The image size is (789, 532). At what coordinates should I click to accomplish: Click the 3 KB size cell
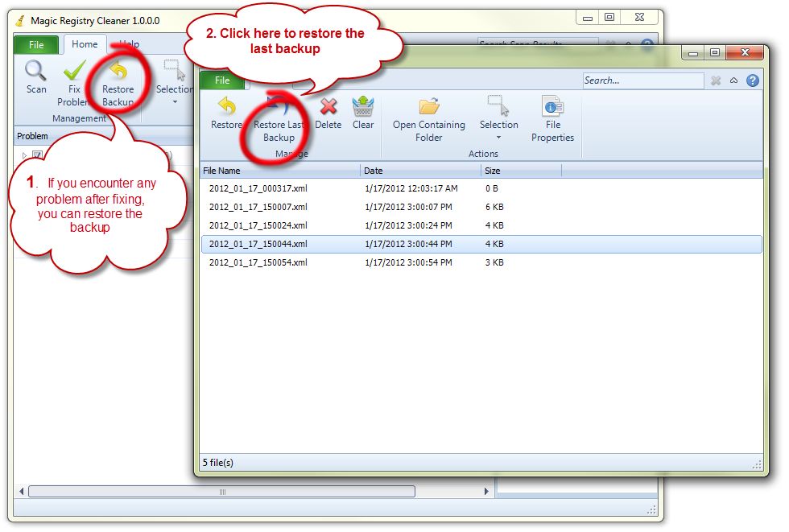[x=494, y=262]
